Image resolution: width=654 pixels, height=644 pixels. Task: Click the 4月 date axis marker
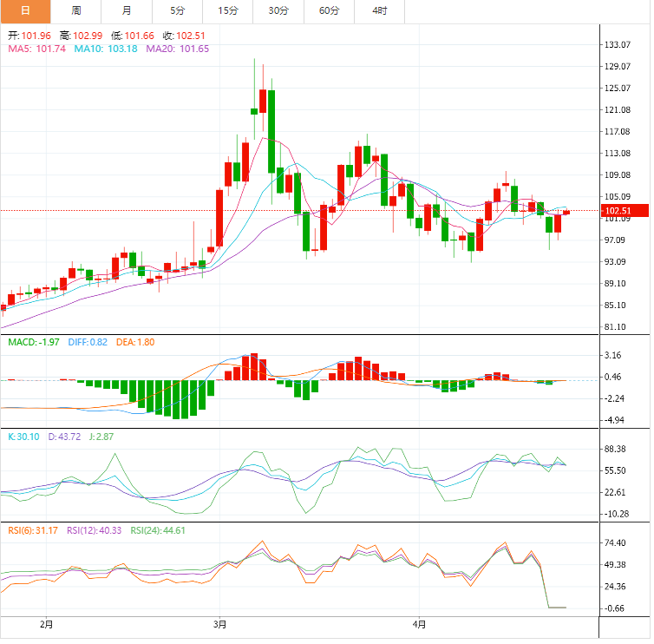419,625
